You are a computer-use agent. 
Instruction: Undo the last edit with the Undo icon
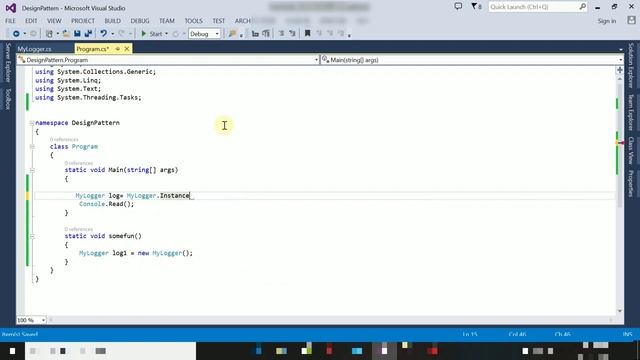pyautogui.click(x=104, y=34)
